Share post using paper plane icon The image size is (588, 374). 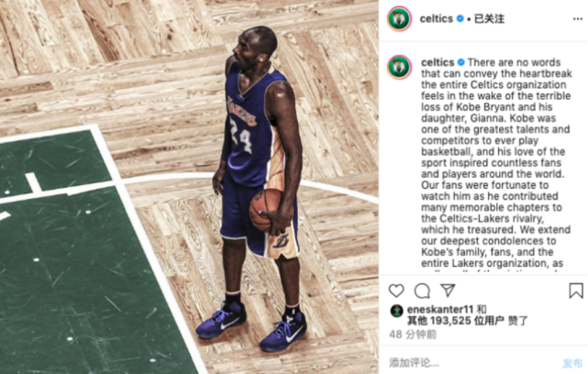coord(448,291)
